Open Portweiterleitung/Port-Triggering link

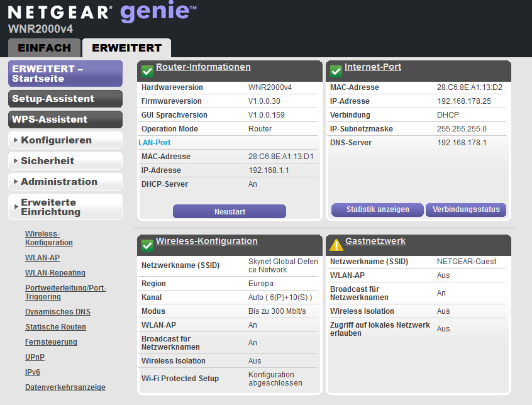pos(66,292)
